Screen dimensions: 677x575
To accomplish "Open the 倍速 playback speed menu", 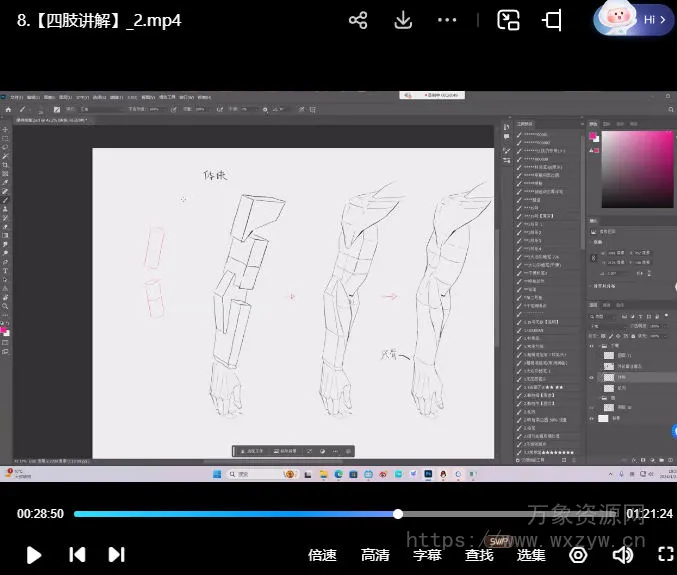I will coord(322,555).
